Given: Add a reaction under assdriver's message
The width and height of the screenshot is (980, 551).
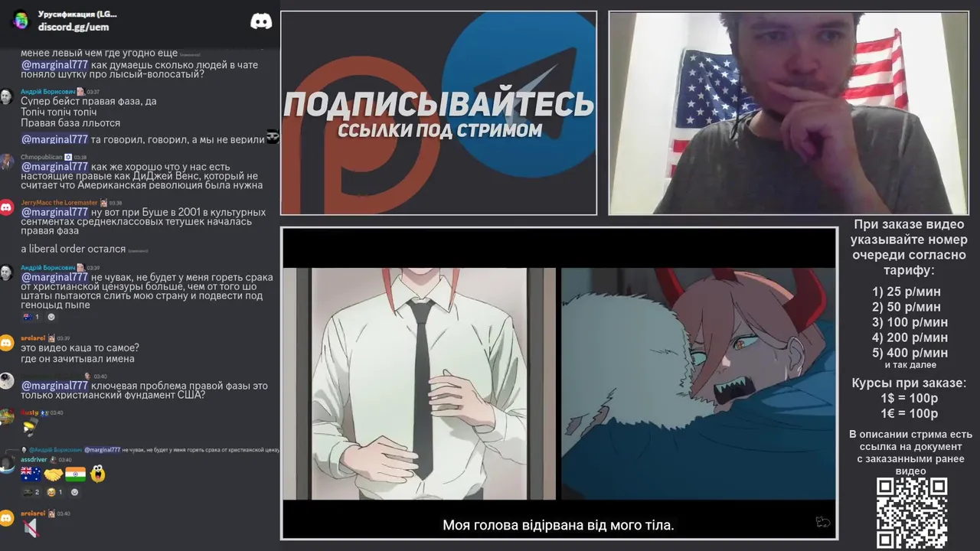Looking at the screenshot, I should [74, 492].
